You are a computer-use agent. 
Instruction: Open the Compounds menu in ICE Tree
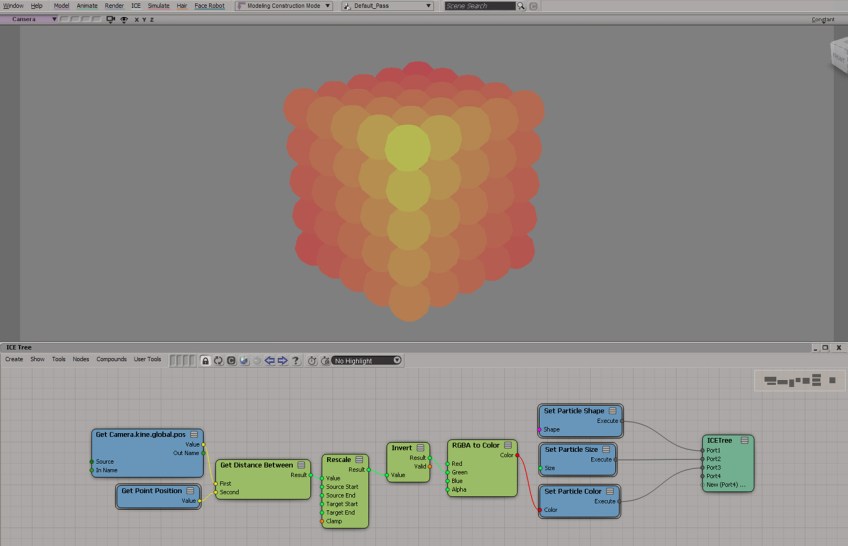(111, 359)
